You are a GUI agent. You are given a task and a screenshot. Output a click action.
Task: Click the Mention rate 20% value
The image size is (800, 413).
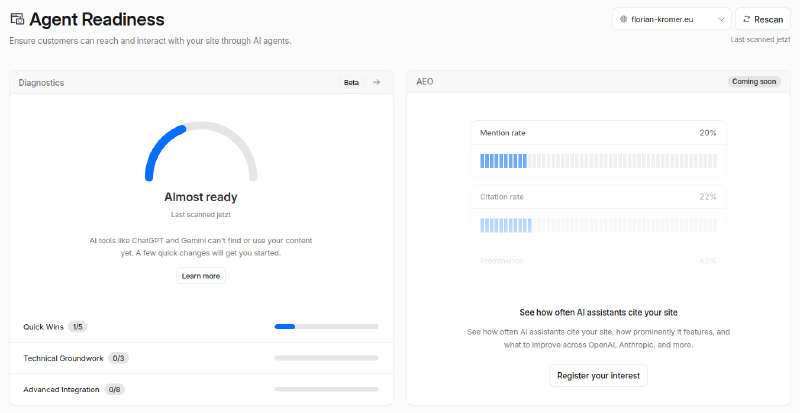click(708, 133)
